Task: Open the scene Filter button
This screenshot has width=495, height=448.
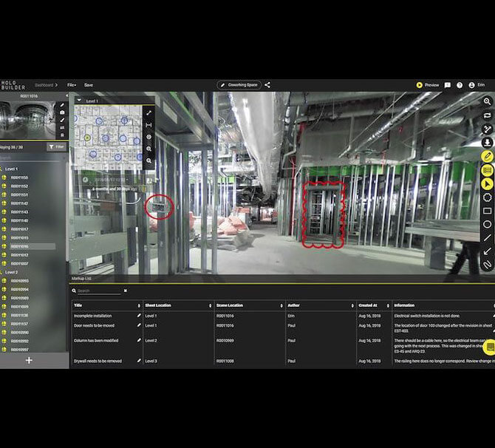Action: coord(56,147)
